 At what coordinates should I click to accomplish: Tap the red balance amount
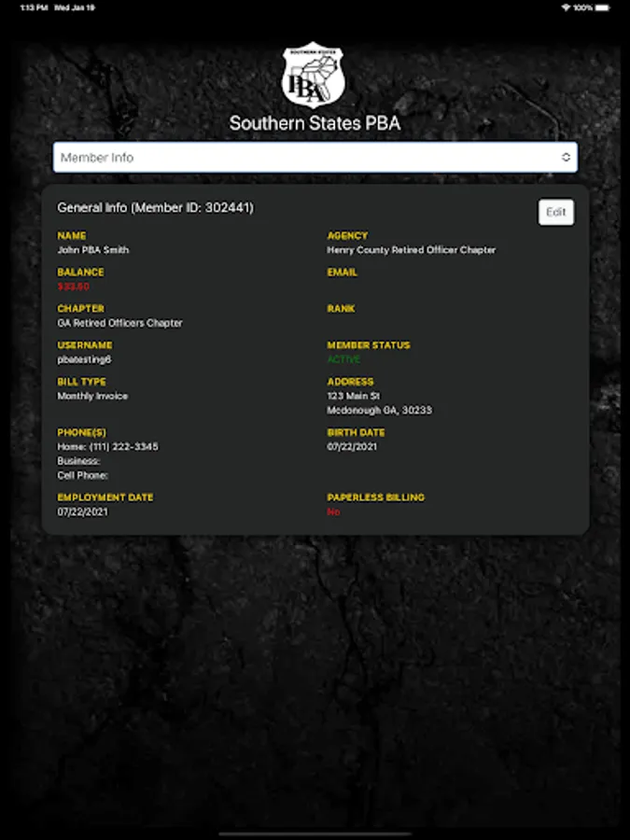[x=74, y=287]
